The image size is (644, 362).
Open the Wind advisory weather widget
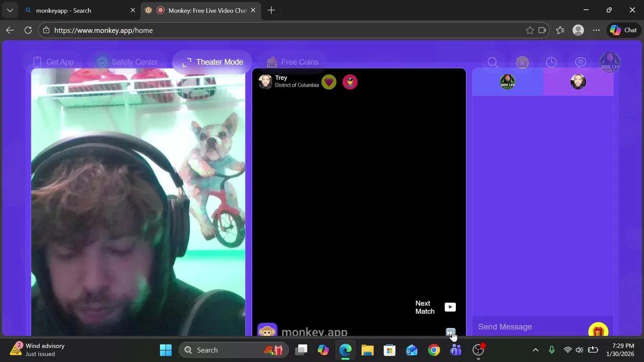38,349
